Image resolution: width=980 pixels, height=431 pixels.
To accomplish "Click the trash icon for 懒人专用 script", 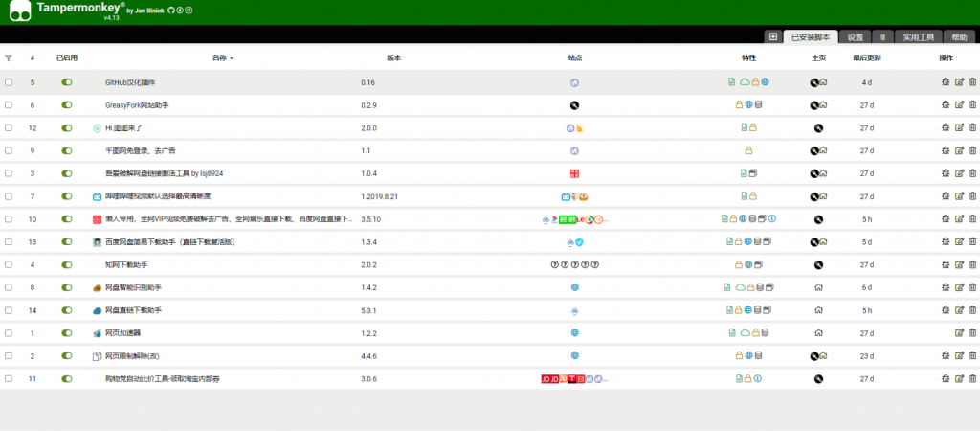I will pyautogui.click(x=972, y=219).
